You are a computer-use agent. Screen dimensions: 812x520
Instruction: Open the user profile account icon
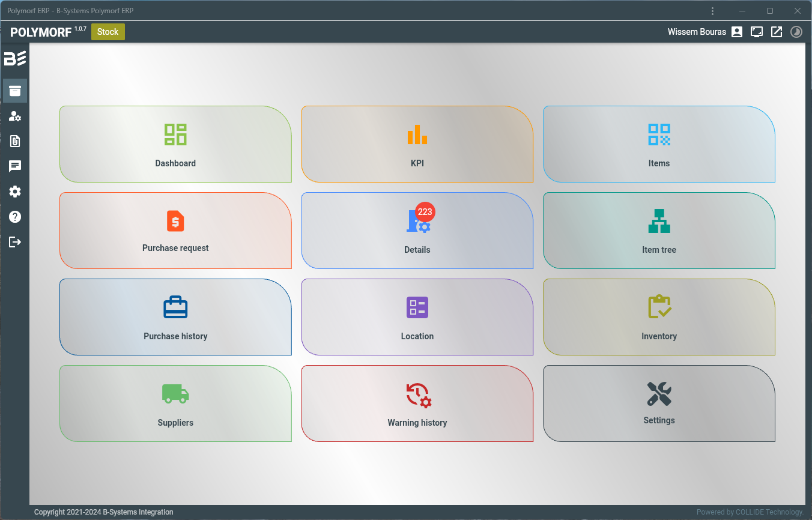click(x=737, y=32)
